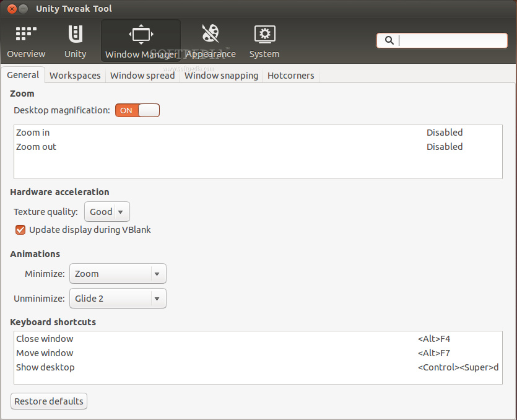Image resolution: width=517 pixels, height=420 pixels.
Task: Select the Close window shortcut row
Action: pos(258,339)
